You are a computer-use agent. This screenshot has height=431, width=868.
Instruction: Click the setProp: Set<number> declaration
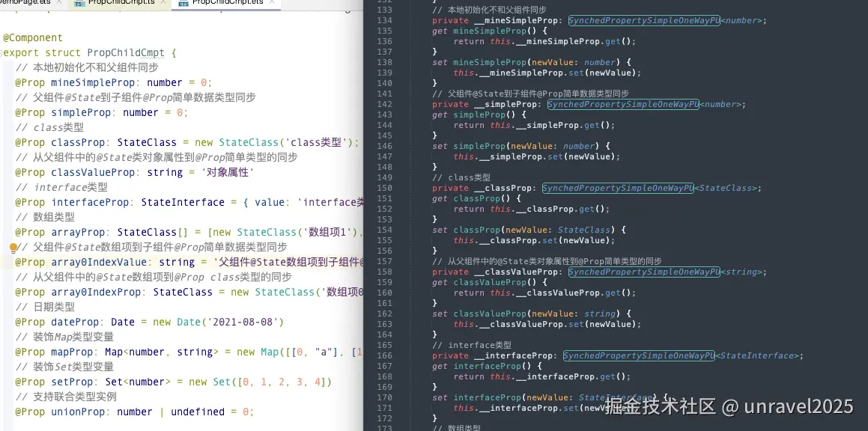173,382
